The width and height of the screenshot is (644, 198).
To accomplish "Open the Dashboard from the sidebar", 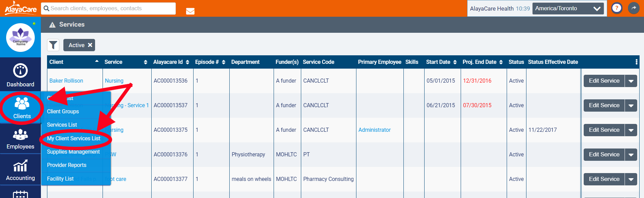I will click(20, 75).
